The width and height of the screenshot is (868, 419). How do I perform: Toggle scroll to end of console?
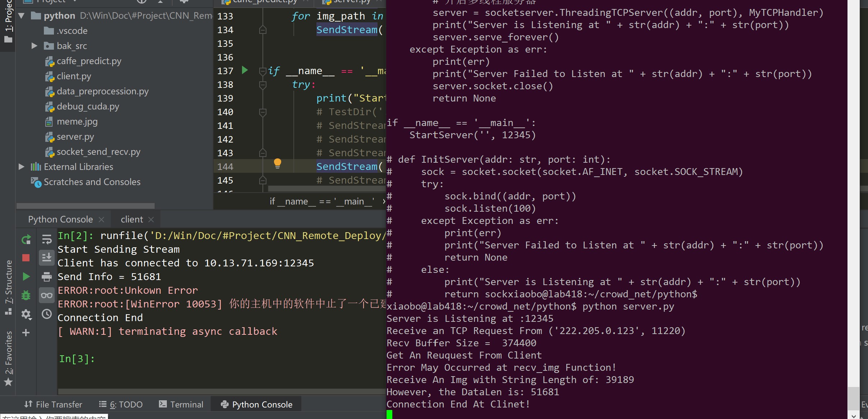click(x=47, y=258)
